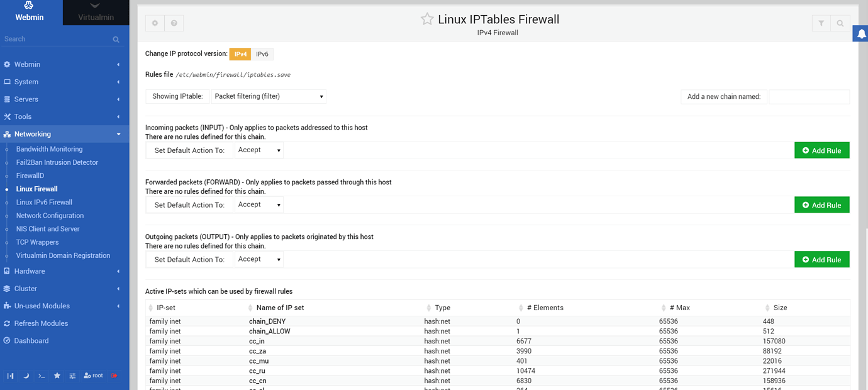868x390 pixels.
Task: Click Showing IPtable button
Action: coord(177,96)
